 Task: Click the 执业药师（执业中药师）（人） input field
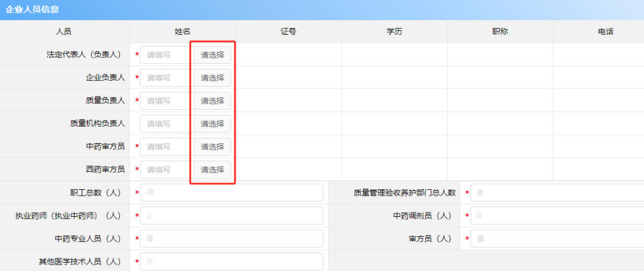click(x=231, y=215)
